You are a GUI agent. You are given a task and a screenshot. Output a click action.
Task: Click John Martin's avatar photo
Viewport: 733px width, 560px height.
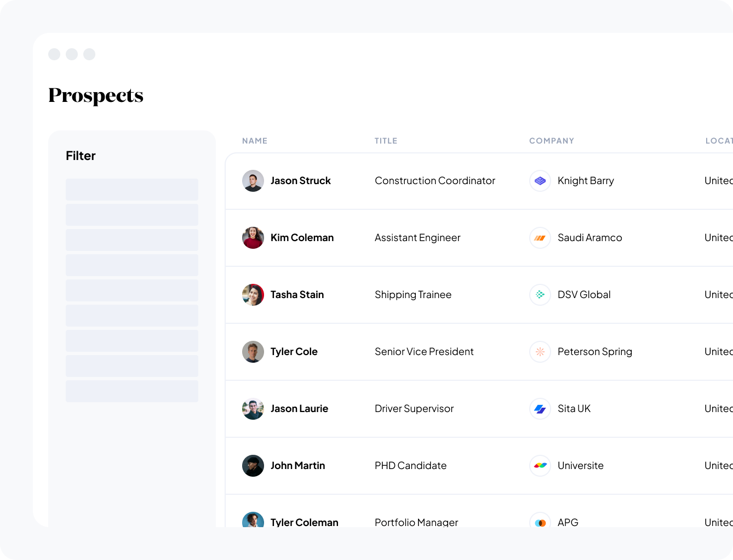point(253,466)
